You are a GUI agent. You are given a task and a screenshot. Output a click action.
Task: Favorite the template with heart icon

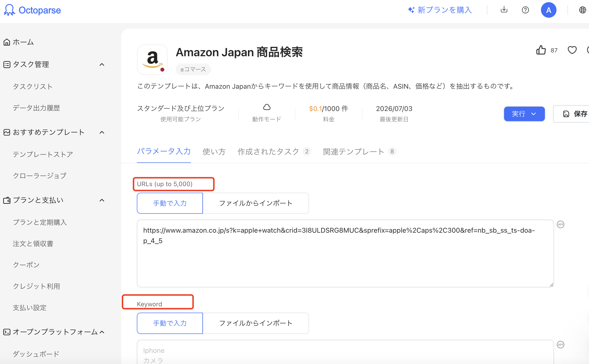[x=572, y=50]
